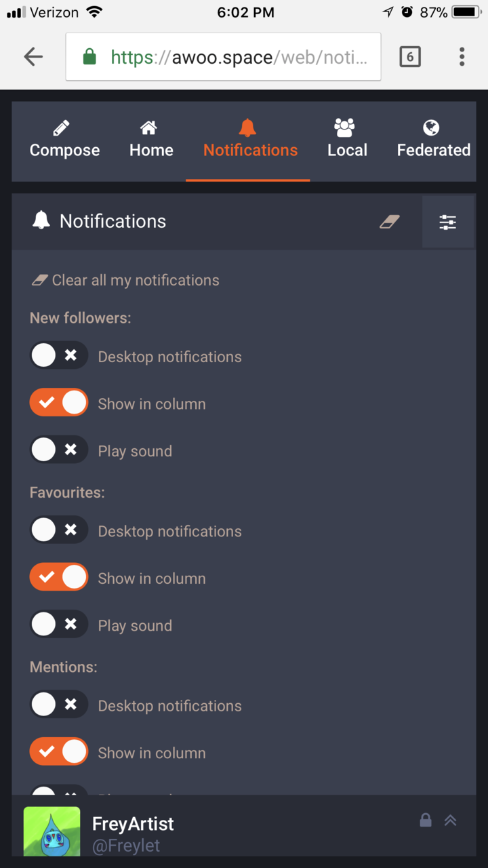Screen dimensions: 488x868
Task: Click the lock icon next to FreyArtist
Action: 426,821
